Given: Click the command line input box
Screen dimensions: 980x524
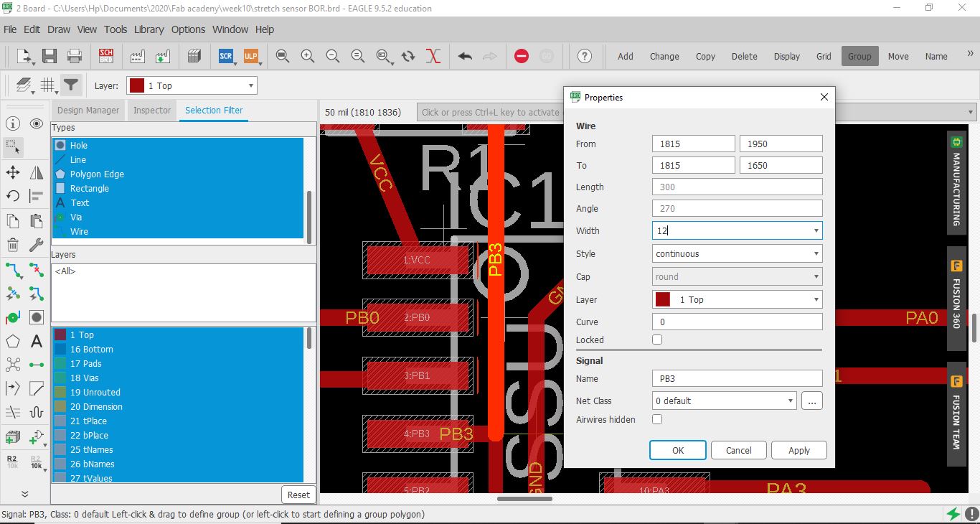Looking at the screenshot, I should click(696, 112).
